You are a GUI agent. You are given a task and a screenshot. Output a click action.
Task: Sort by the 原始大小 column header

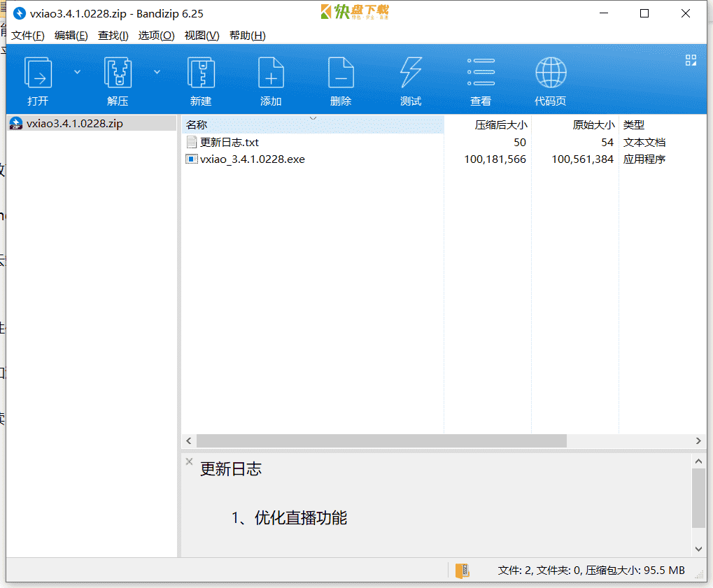point(574,124)
